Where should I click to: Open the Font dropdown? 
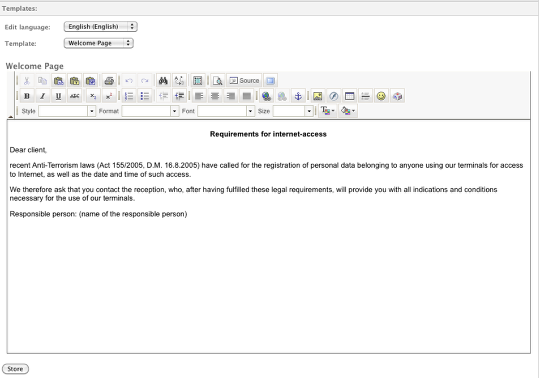click(226, 111)
